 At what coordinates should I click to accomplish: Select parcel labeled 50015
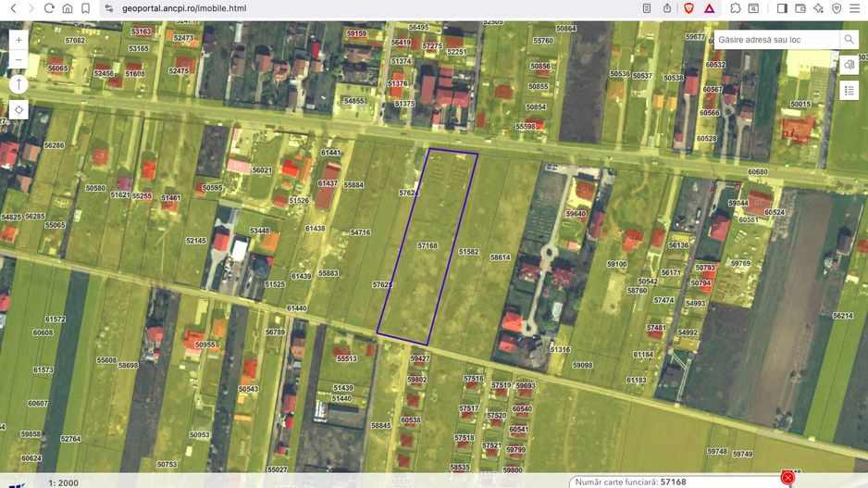point(800,104)
